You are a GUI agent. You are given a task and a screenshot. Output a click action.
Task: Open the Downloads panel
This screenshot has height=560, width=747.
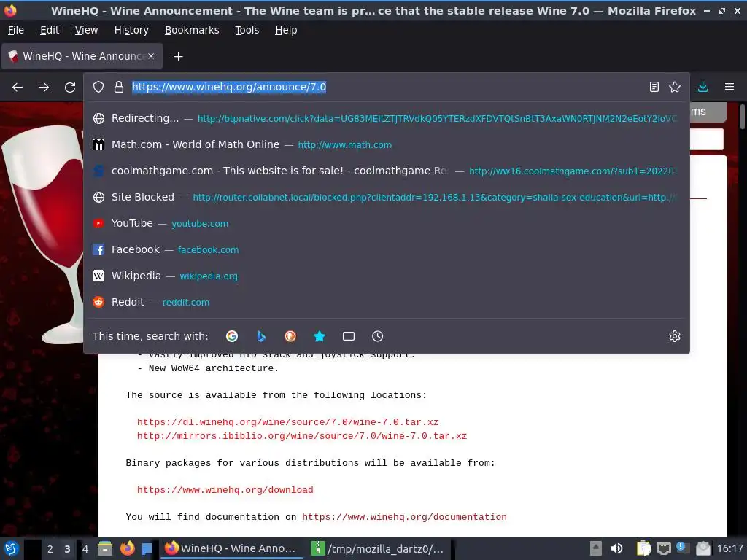(x=703, y=87)
